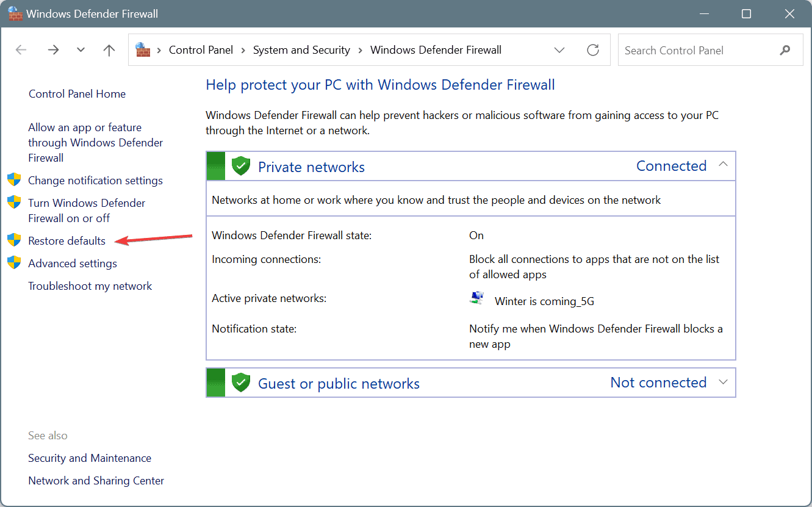812x507 pixels.
Task: Click Windows Defender Firewall breadcrumb item
Action: pyautogui.click(x=436, y=50)
